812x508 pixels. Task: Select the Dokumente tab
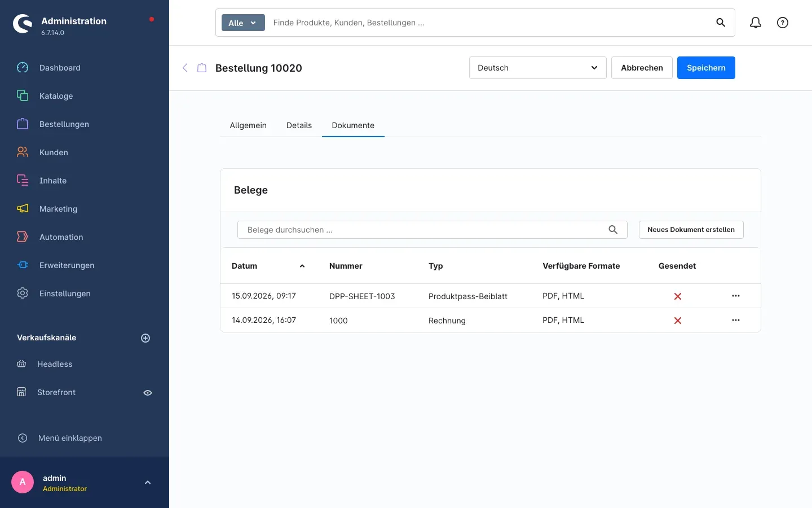(x=353, y=125)
